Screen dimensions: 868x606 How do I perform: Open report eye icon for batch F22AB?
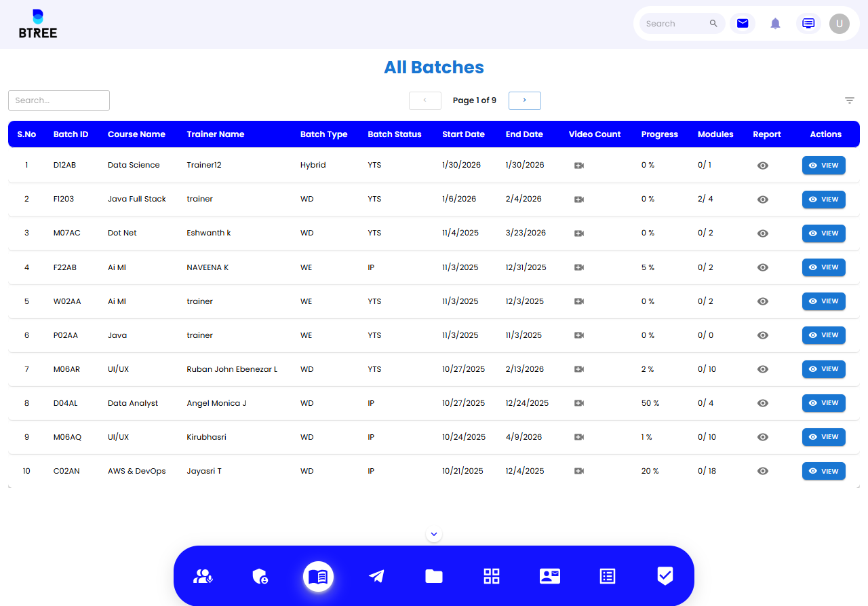point(763,267)
